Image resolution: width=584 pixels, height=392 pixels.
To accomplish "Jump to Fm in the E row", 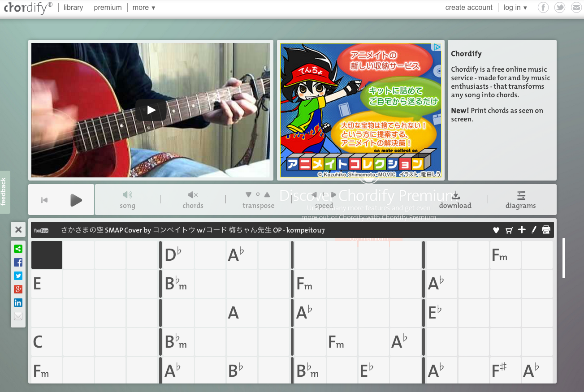I will point(310,284).
